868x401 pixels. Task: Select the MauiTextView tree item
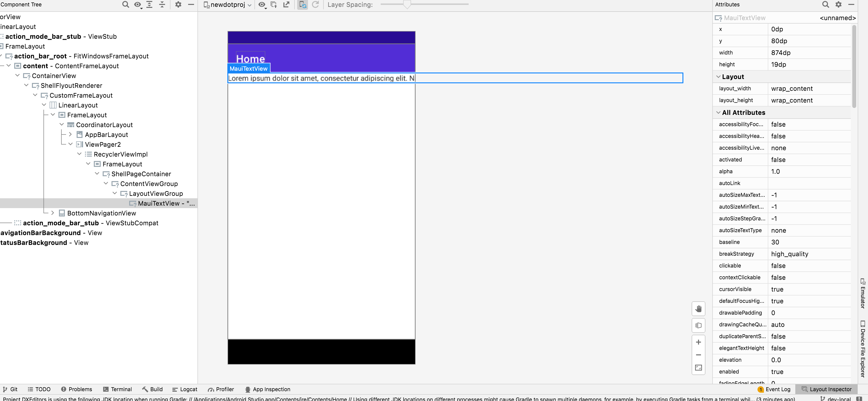click(158, 203)
